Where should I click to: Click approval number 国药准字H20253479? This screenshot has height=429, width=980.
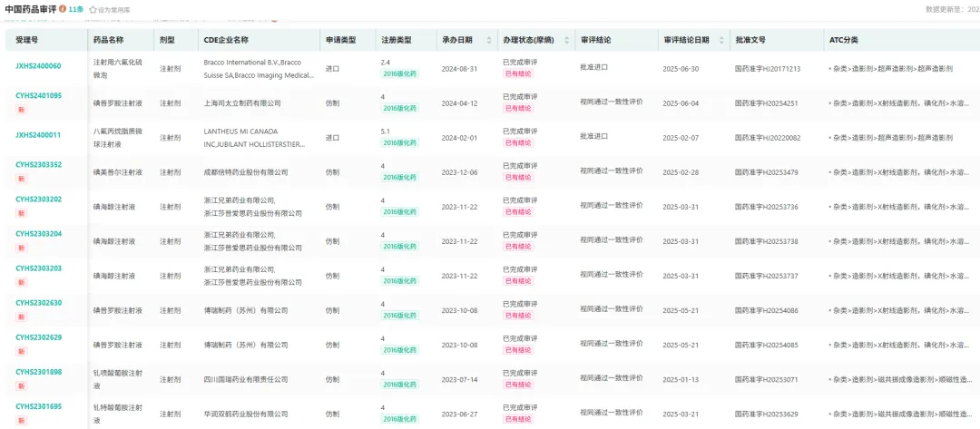(x=766, y=171)
